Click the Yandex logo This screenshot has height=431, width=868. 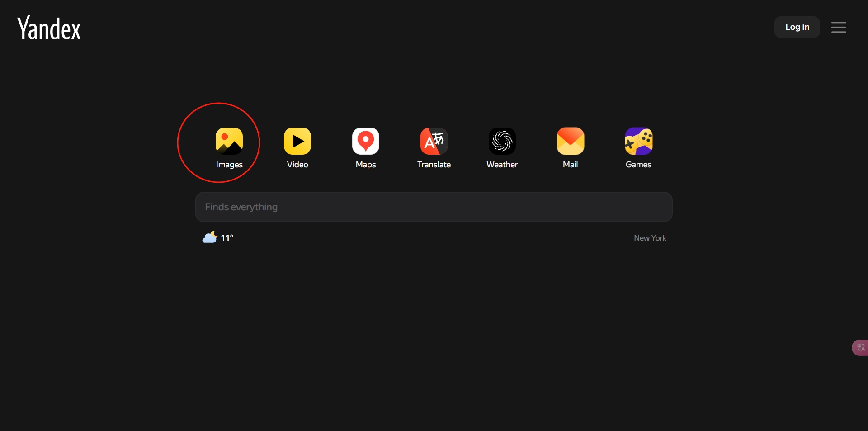tap(49, 28)
